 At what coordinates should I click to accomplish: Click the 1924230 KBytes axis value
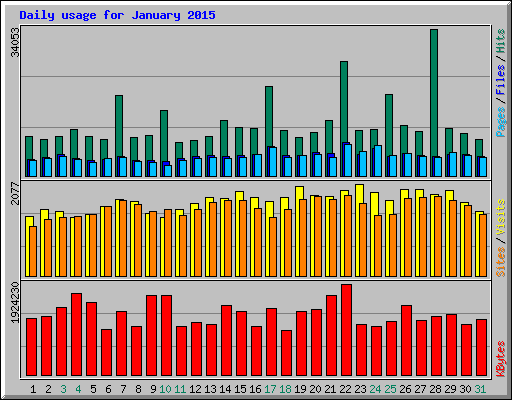coord(15,303)
